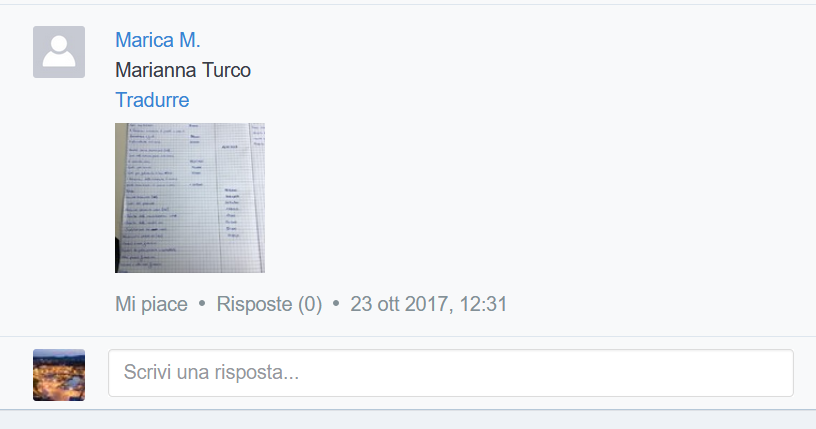Screen dimensions: 816x429
Task: Focus the Scrivi una risposta field
Action: 451,373
